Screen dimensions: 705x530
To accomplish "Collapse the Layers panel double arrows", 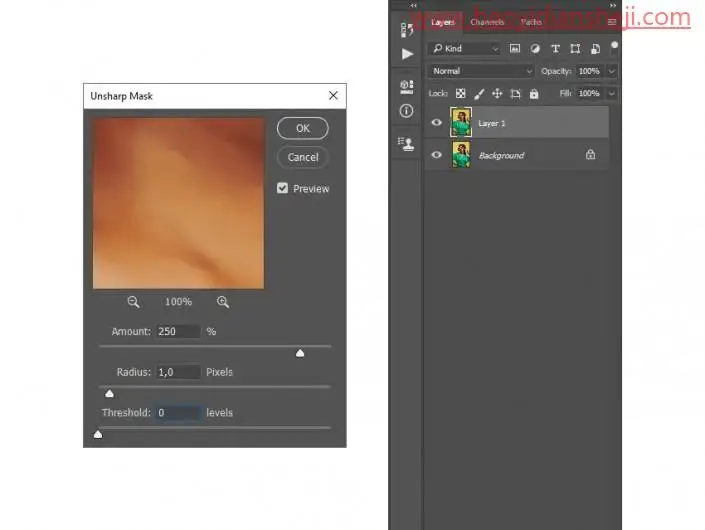I will pos(612,5).
